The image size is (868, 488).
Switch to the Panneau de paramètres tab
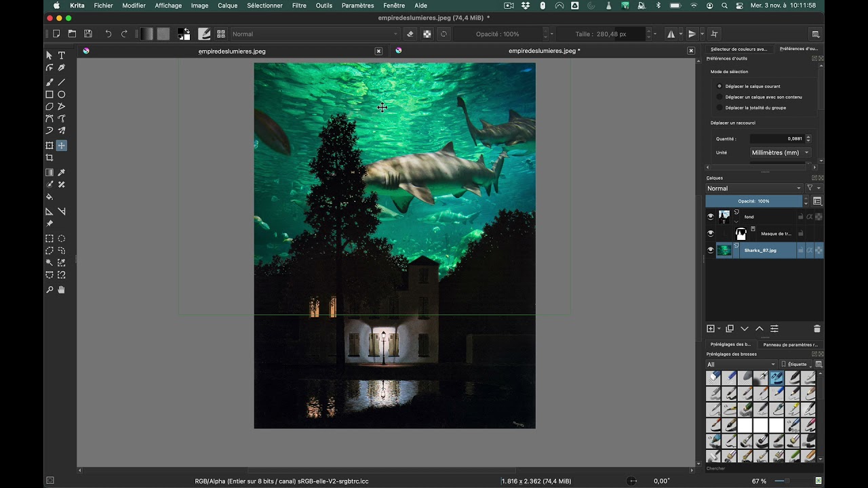click(790, 344)
